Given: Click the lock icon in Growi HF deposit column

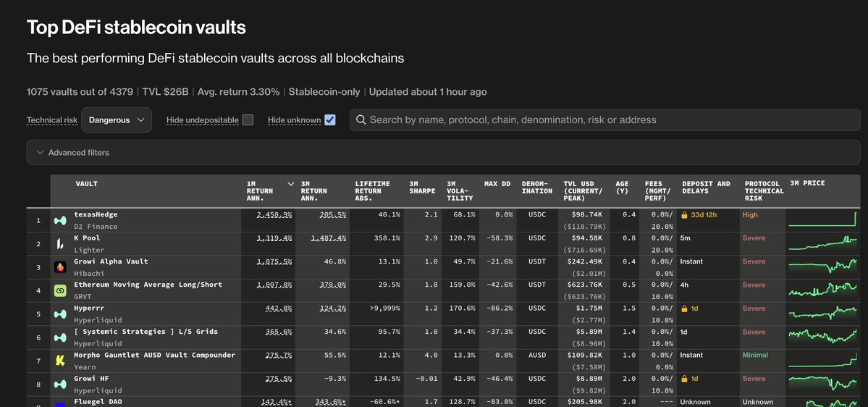Looking at the screenshot, I should pos(684,379).
